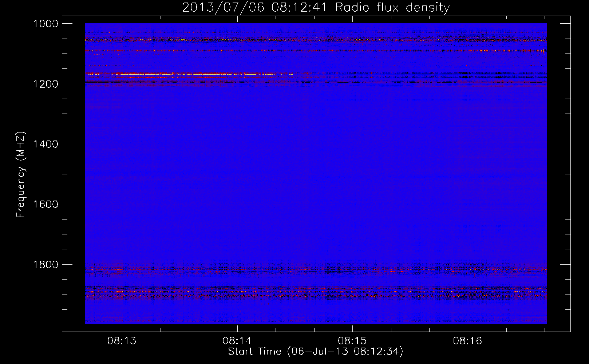The width and height of the screenshot is (589, 364).
Task: Click the 'Frequency (MHZ)' y-axis label
Action: (21, 175)
